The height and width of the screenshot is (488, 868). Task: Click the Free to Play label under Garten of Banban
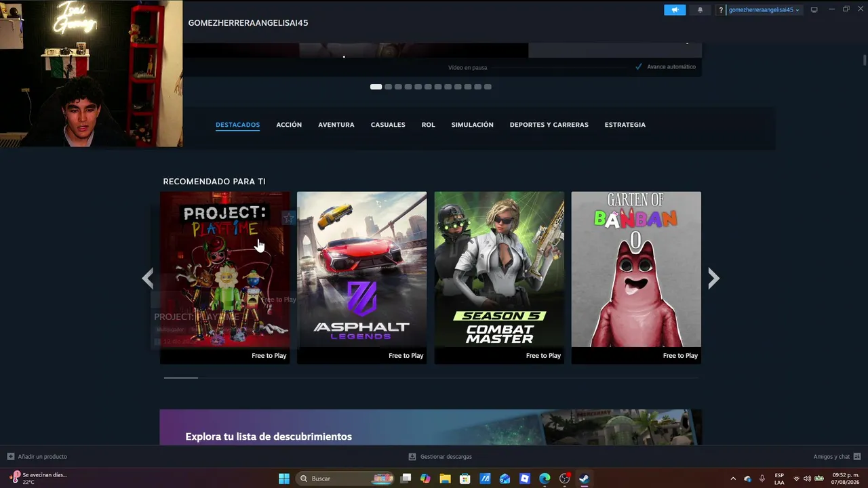[x=680, y=356]
